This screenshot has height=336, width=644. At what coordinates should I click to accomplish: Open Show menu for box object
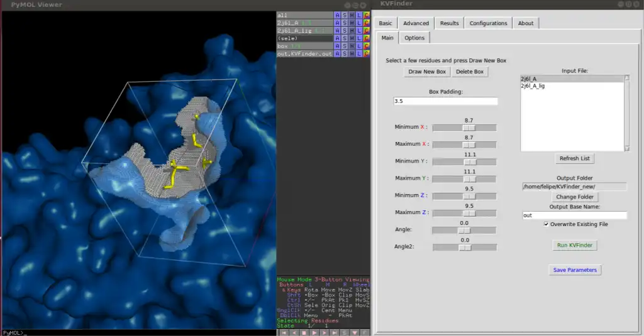pyautogui.click(x=345, y=46)
